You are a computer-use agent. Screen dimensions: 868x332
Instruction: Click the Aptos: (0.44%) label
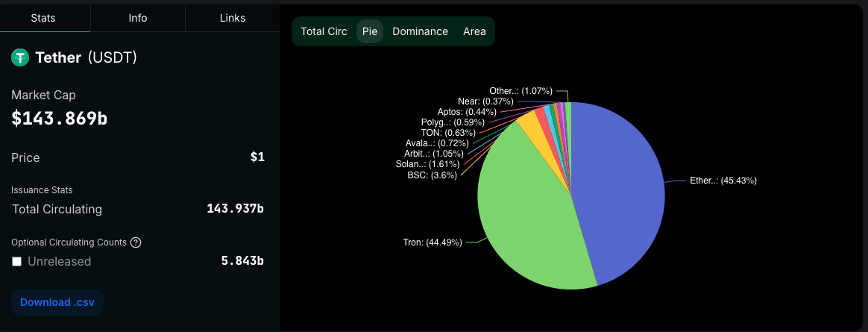pyautogui.click(x=467, y=112)
